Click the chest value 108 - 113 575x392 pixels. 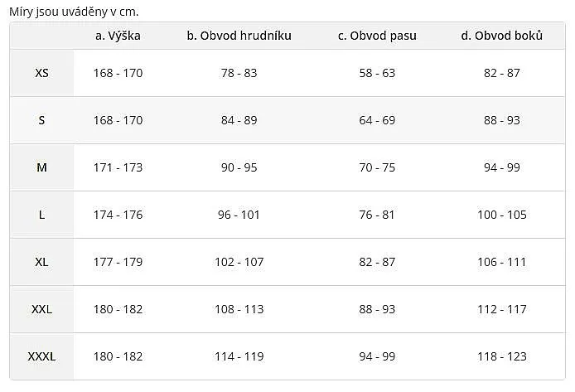click(x=239, y=309)
